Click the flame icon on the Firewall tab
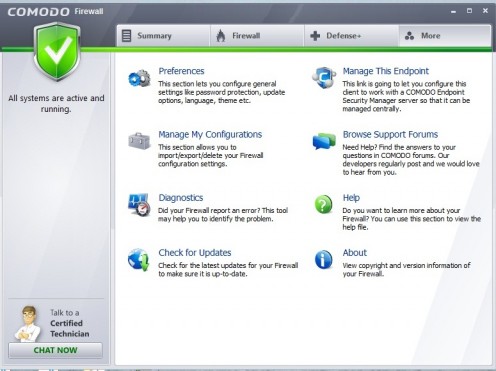Image resolution: width=496 pixels, height=371 pixels. click(221, 36)
